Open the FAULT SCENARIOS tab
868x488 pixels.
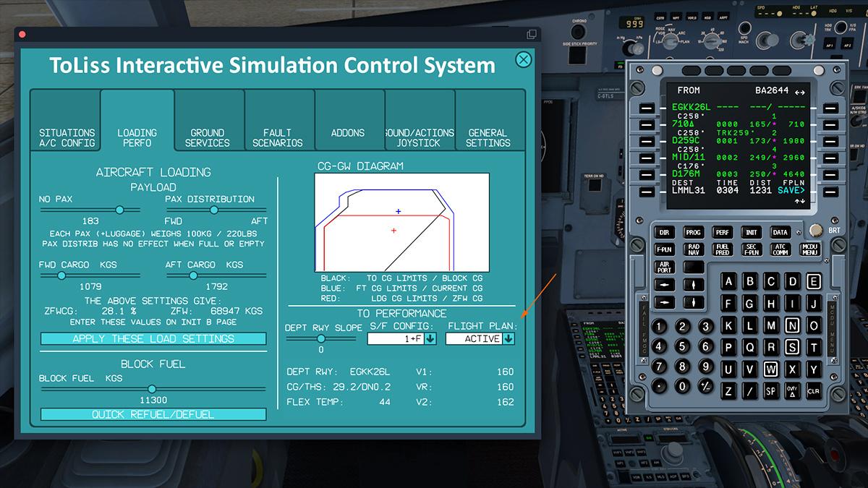click(278, 137)
